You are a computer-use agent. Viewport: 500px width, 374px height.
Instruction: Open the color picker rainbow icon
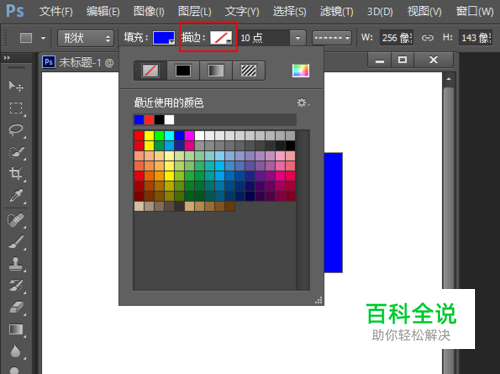(x=301, y=71)
